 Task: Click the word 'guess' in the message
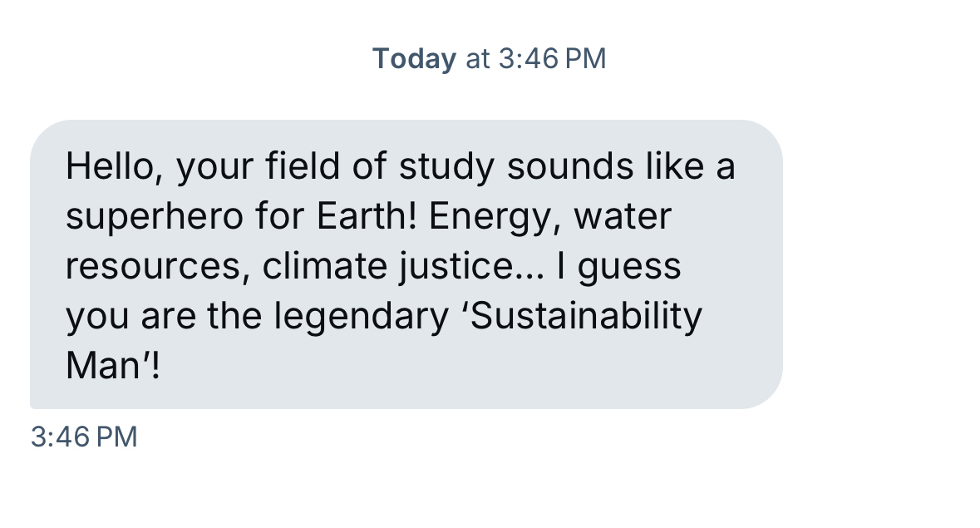coord(628,267)
